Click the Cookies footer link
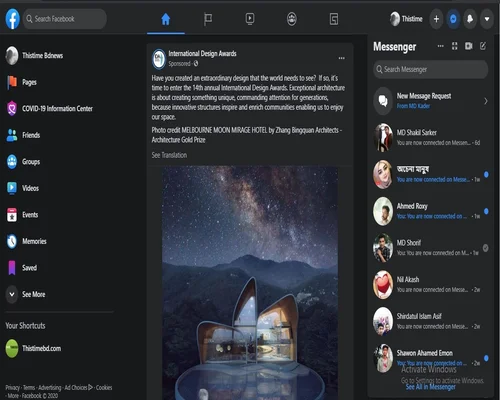The image size is (500, 400). coord(104,388)
